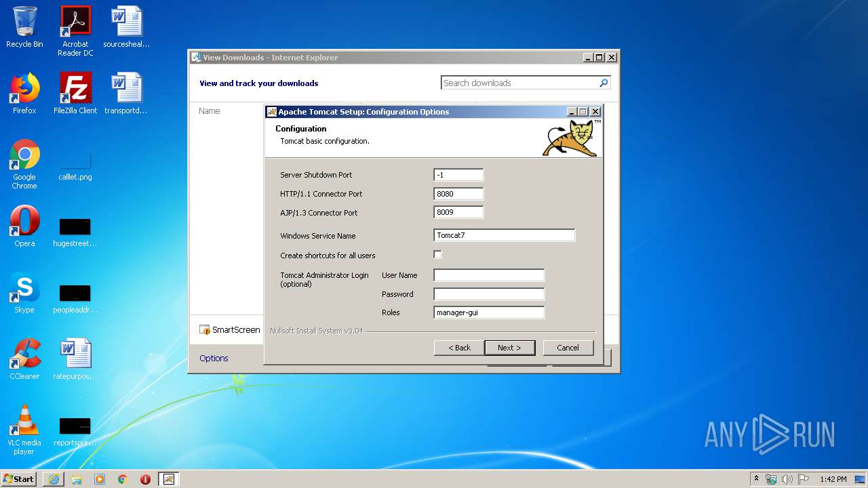This screenshot has height=488, width=868.
Task: Launch VLC media player shortcut
Action: pos(24,430)
